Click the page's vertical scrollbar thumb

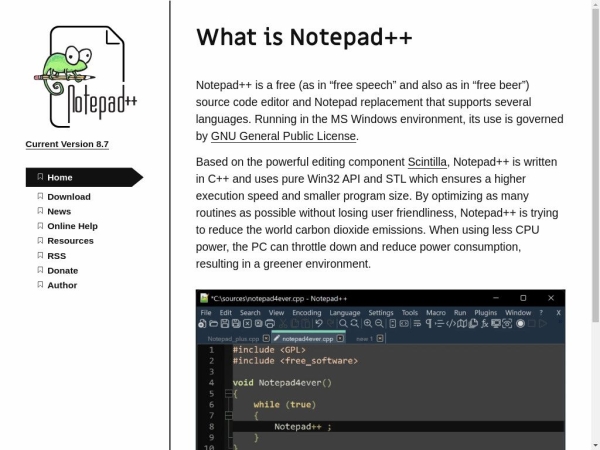coord(595,165)
